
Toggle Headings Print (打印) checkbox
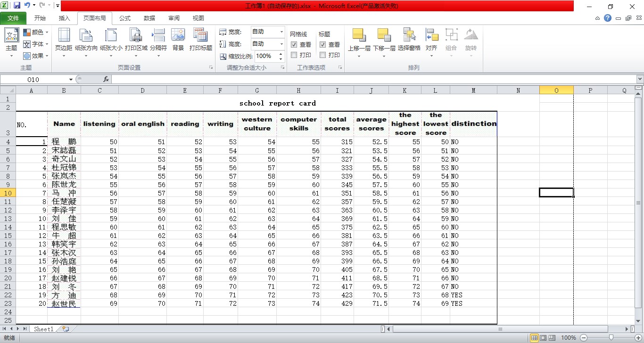click(323, 55)
